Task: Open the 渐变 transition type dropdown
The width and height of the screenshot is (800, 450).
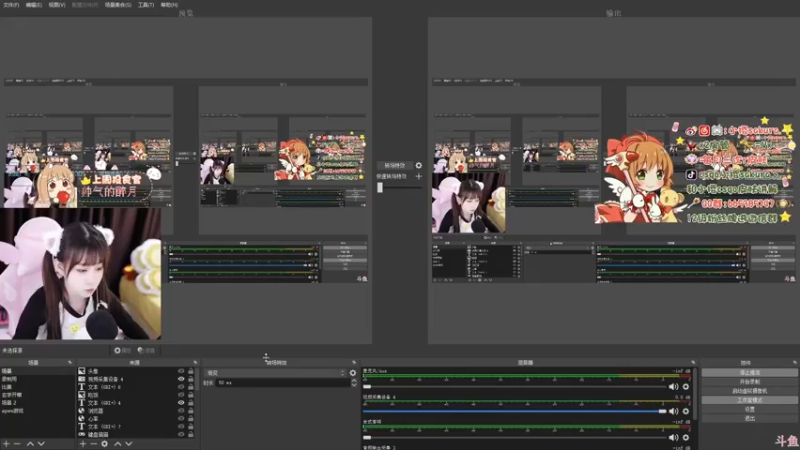Action: tap(275, 373)
